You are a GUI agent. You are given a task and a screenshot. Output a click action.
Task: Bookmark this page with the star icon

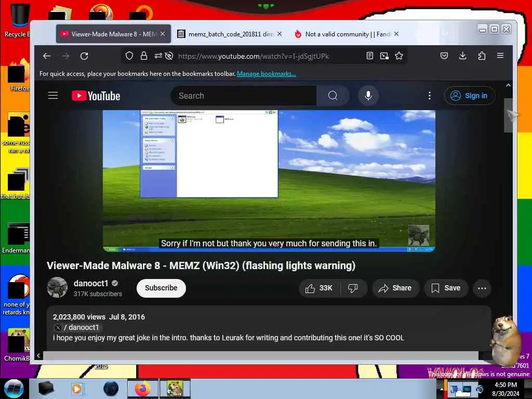tap(399, 56)
